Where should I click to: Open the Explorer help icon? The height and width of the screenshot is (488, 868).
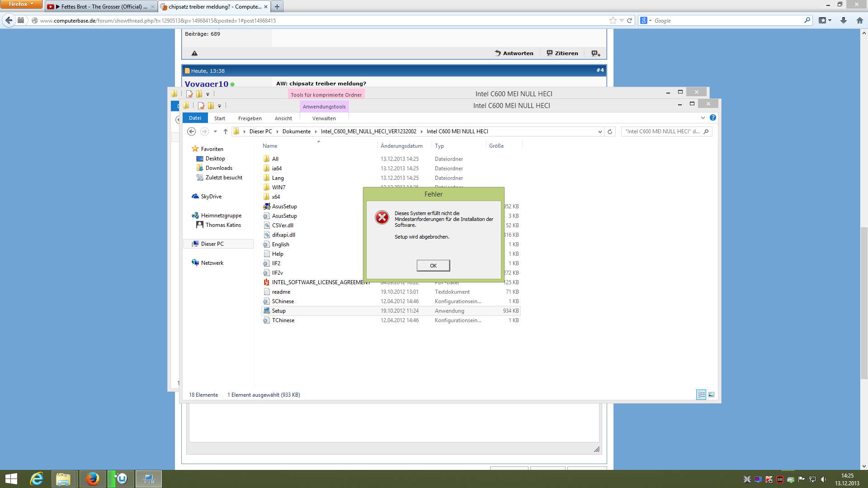713,117
